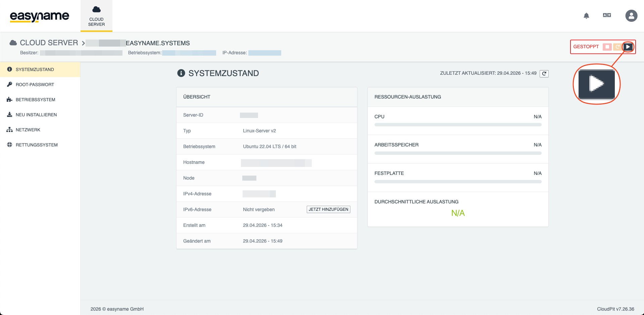Click the Jetzt hinzufügen IPv6 button
The height and width of the screenshot is (315, 644).
(x=328, y=209)
